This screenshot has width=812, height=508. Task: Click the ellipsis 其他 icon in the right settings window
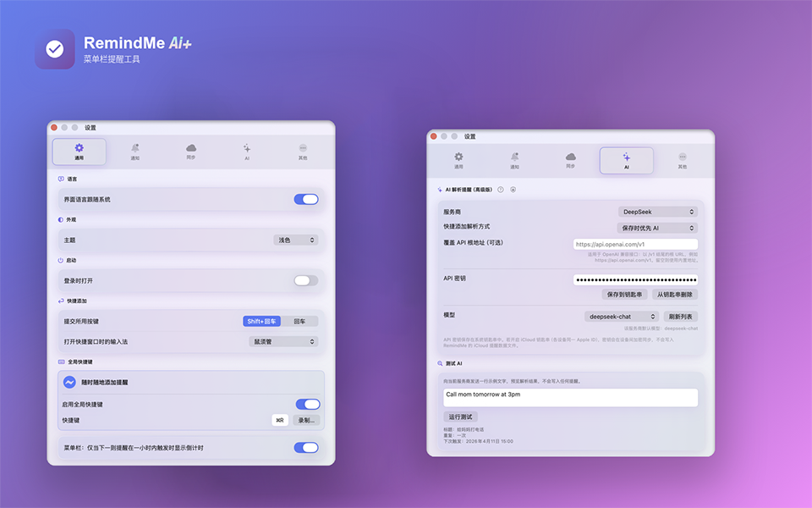pyautogui.click(x=682, y=157)
